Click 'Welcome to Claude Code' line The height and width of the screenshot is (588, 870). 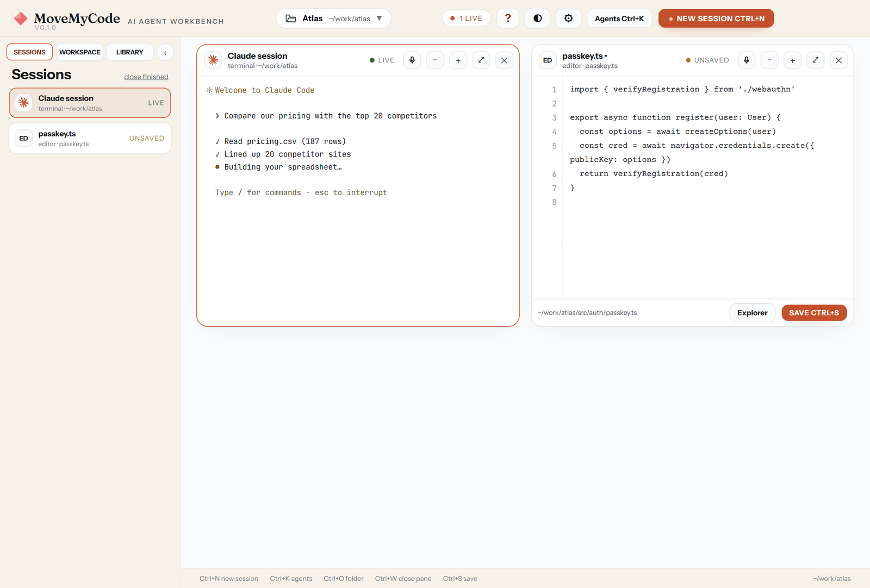point(260,90)
